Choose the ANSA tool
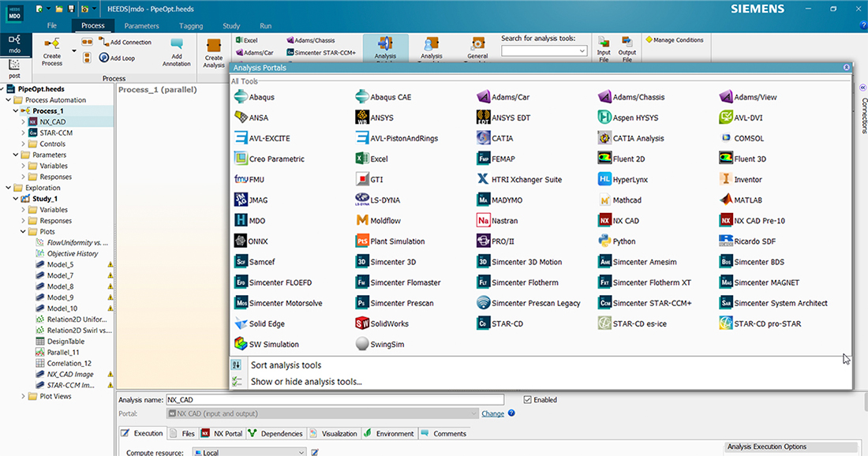The width and height of the screenshot is (868, 456). (251, 118)
